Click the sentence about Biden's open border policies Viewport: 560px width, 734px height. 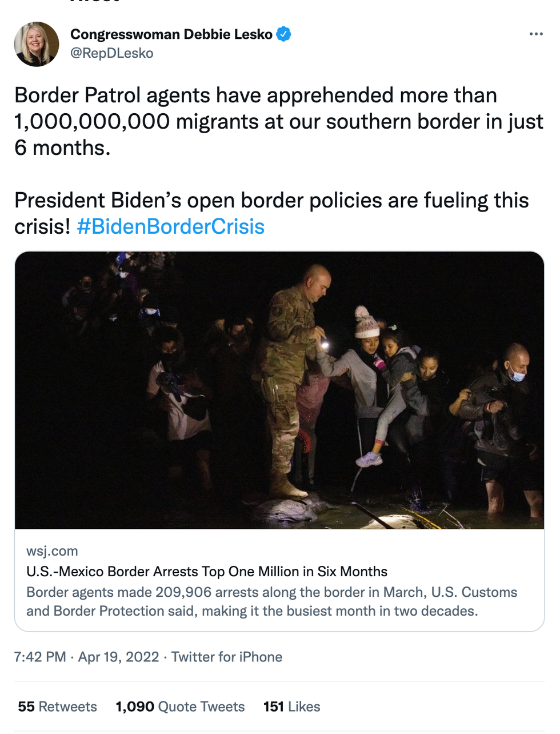[271, 201]
